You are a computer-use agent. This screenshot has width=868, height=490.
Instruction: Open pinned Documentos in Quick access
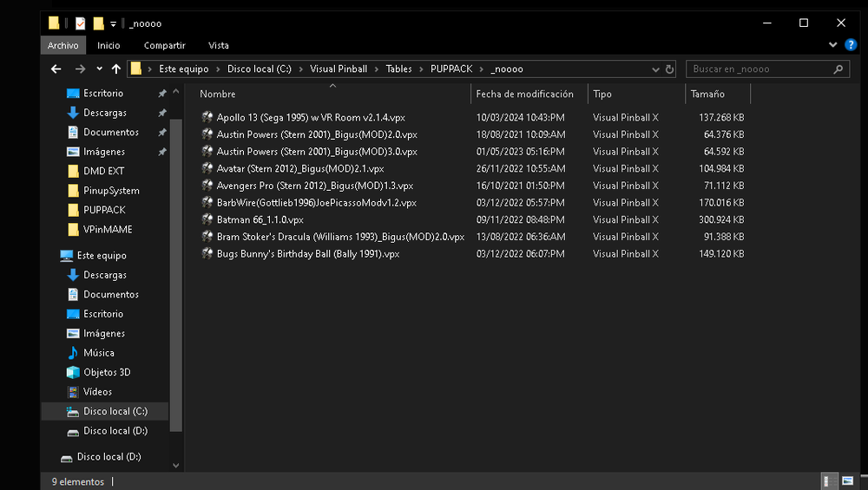pos(111,132)
